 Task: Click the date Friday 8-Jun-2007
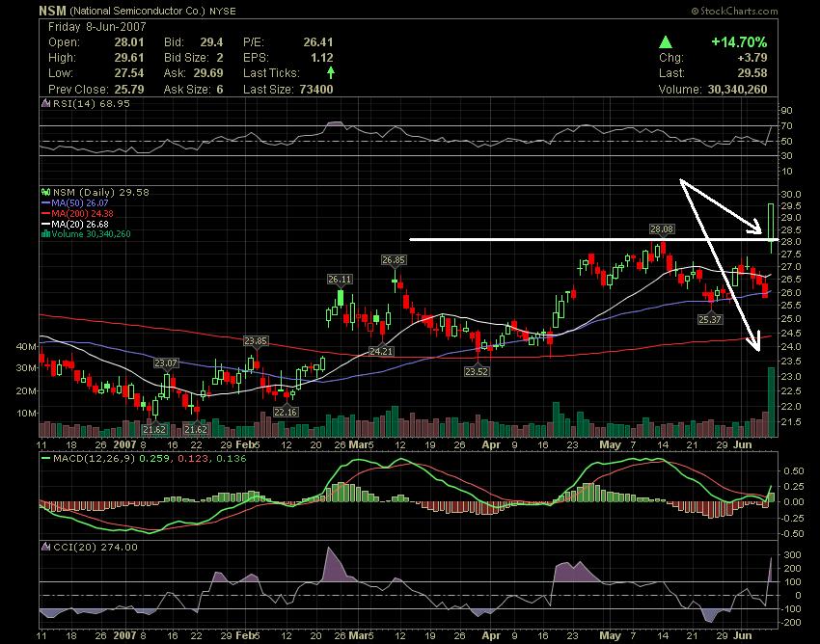(97, 27)
